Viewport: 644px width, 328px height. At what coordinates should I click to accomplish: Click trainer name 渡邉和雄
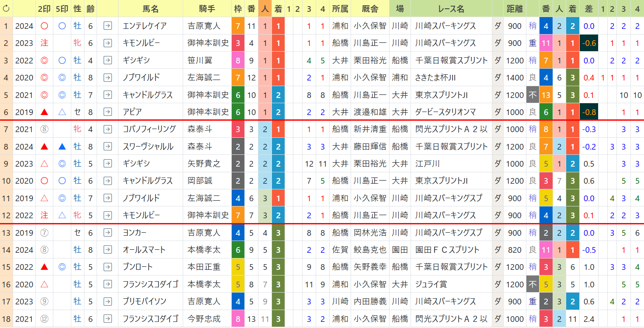pos(370,112)
